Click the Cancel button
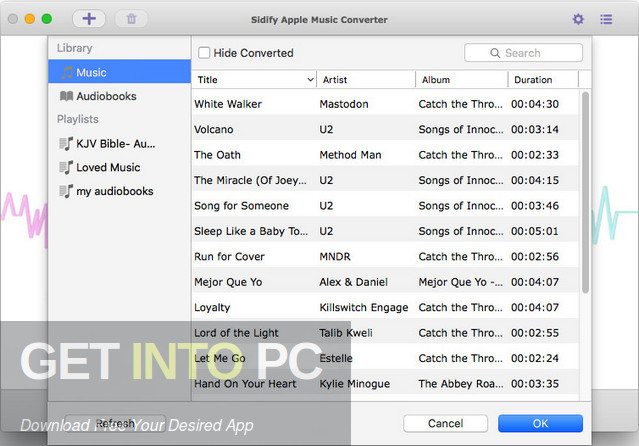Screen dimensions: 639x446 [x=445, y=424]
